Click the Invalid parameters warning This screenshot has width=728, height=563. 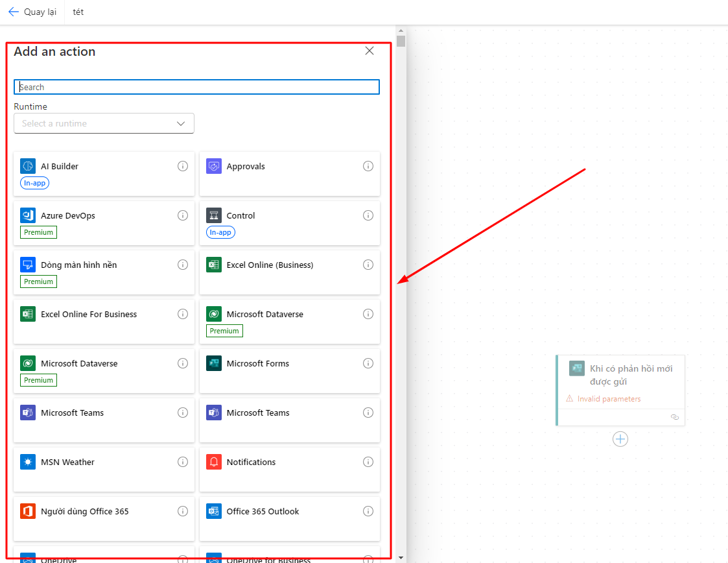pos(604,398)
